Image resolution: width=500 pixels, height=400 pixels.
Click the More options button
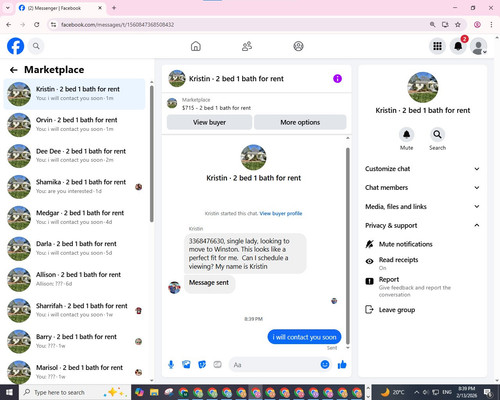(300, 122)
